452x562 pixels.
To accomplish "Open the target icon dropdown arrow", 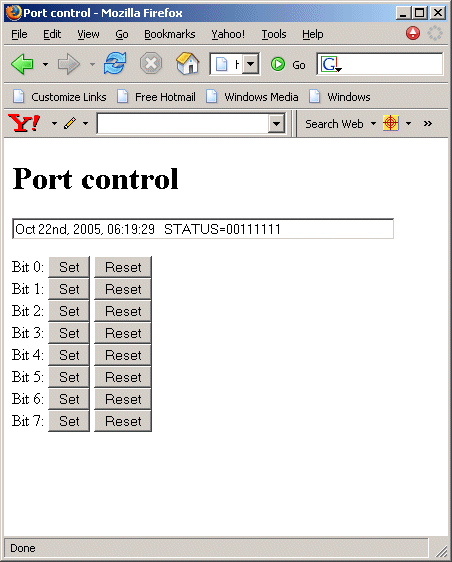I will click(x=408, y=123).
